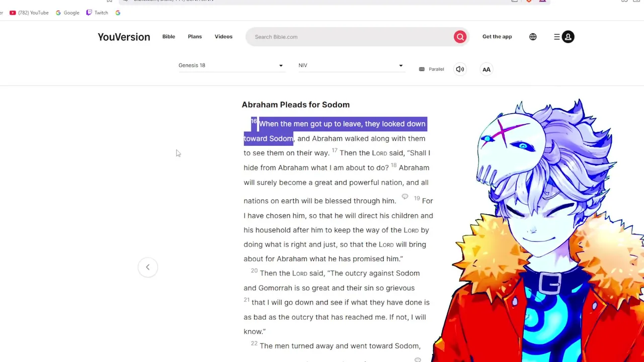Click verse 20 'The outcry against Sodom'
The image size is (644, 362).
click(375, 273)
